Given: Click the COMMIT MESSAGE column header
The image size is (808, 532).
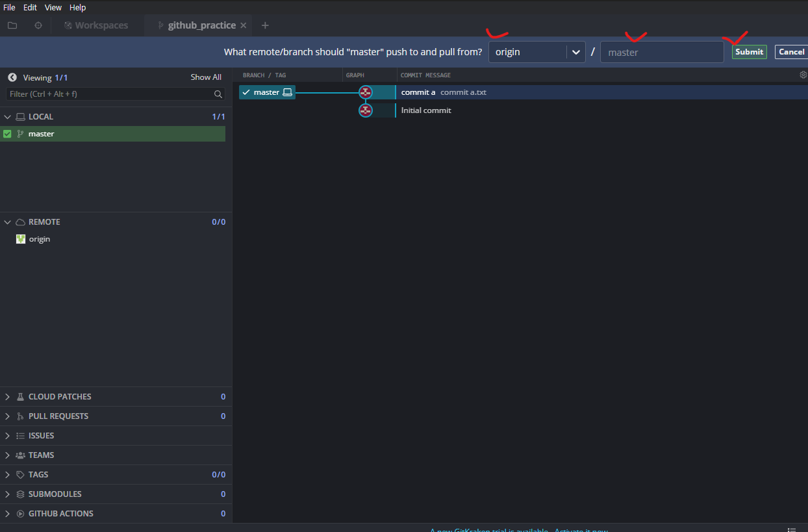Looking at the screenshot, I should 425,75.
